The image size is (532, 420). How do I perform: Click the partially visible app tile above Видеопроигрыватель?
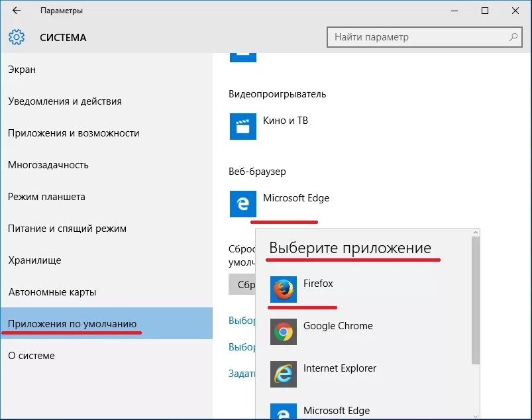[243, 58]
